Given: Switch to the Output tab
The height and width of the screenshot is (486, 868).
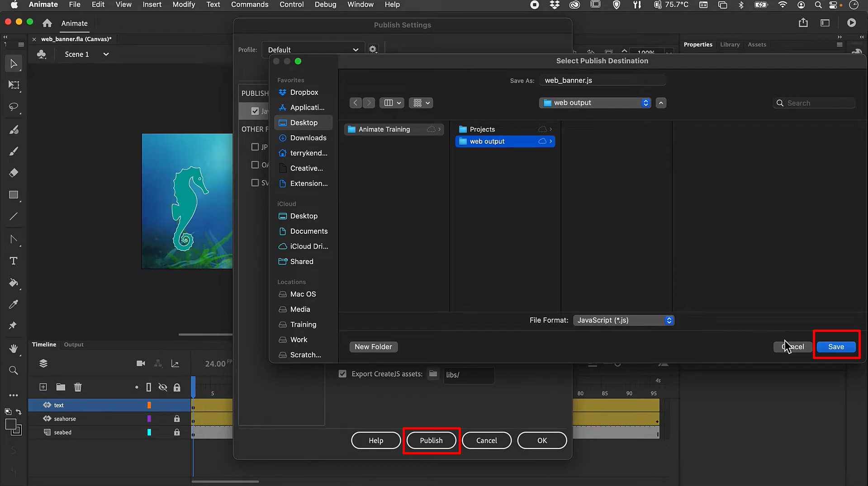Looking at the screenshot, I should (74, 344).
